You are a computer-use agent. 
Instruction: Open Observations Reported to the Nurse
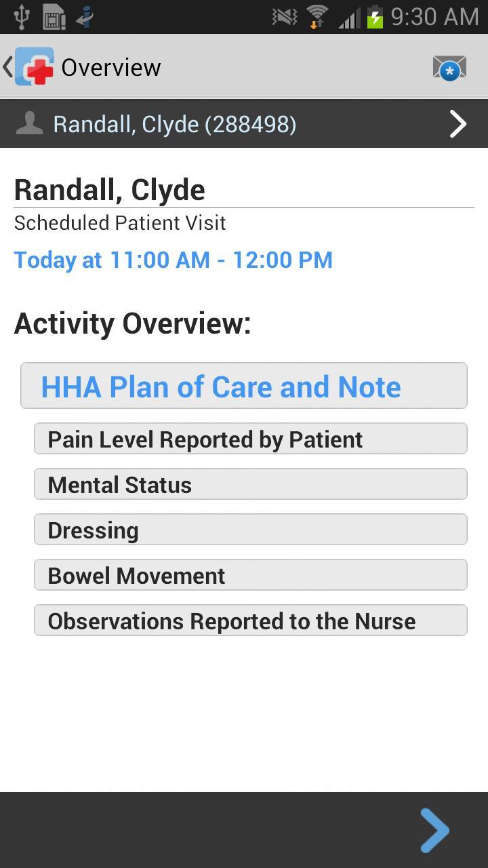(x=250, y=620)
